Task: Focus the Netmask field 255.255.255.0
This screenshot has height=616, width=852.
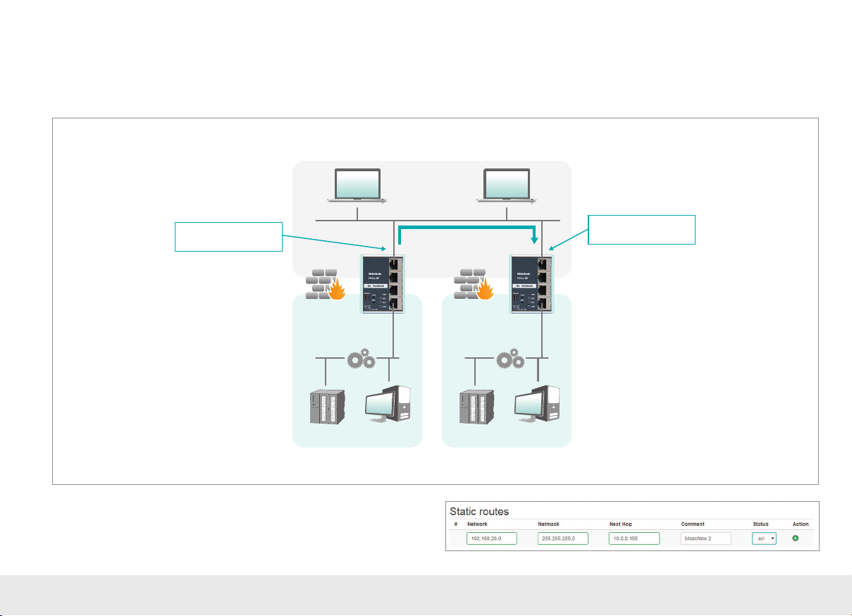Action: [x=563, y=538]
